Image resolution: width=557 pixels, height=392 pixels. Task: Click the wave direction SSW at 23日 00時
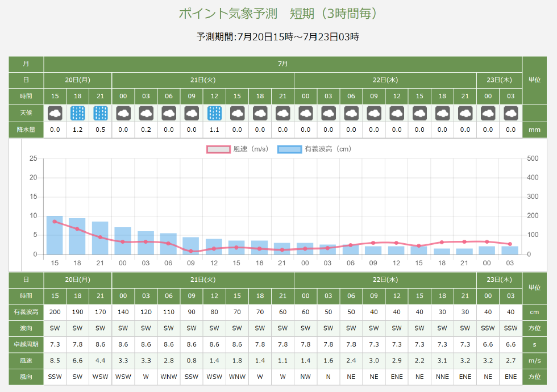click(488, 328)
